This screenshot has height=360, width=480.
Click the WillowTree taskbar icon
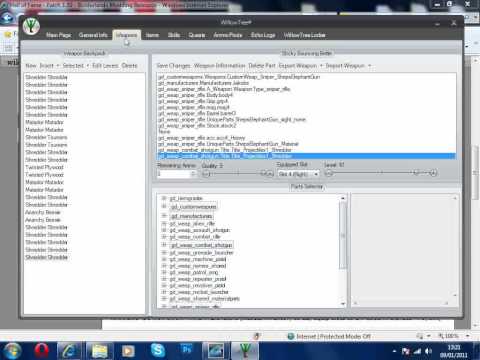point(245,351)
